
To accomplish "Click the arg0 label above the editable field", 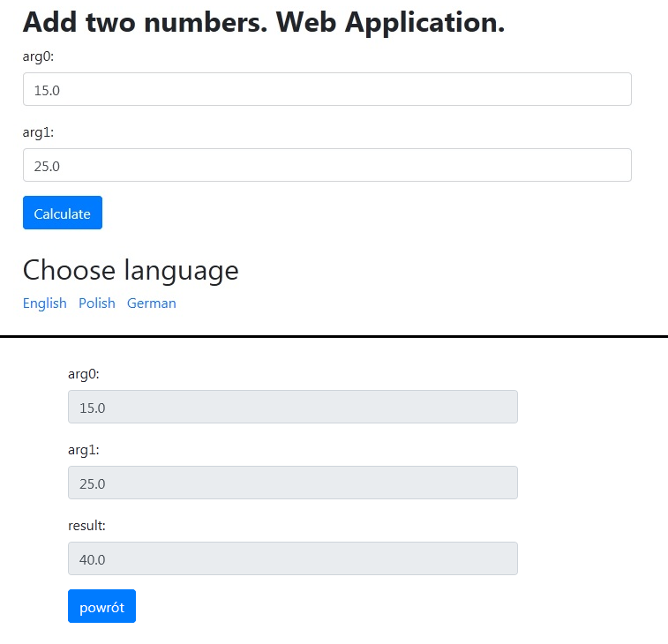I will pos(39,56).
